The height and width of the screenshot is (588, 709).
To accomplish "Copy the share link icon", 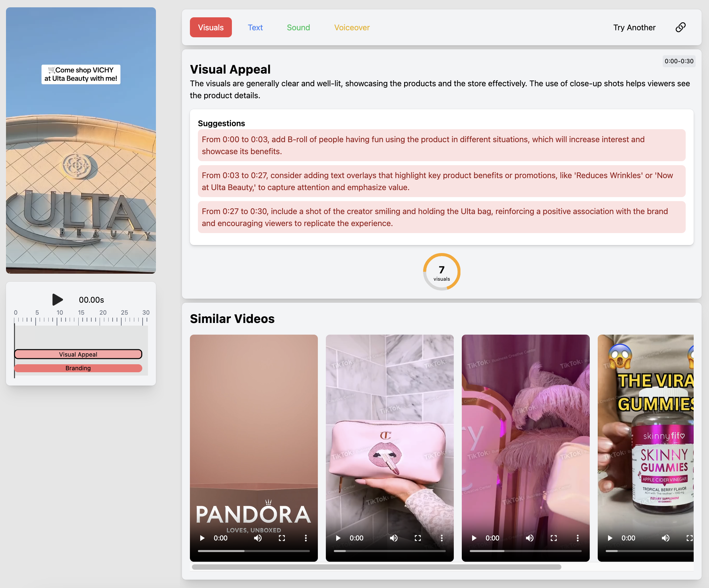I will coord(680,27).
